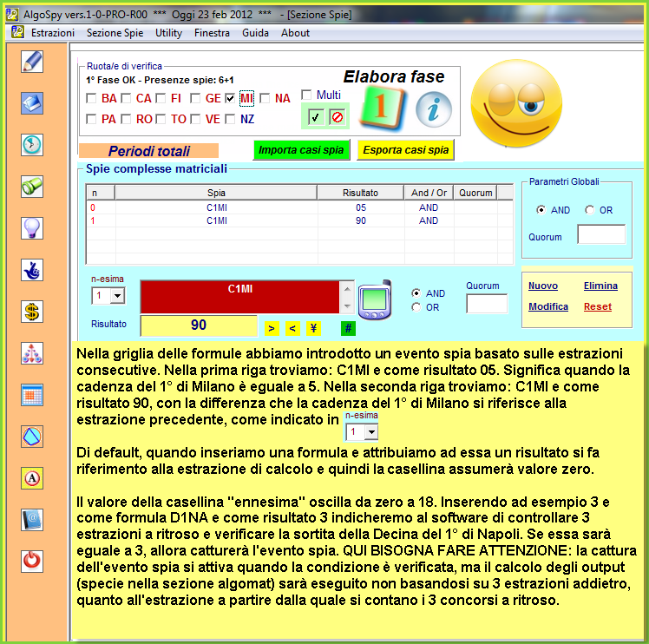649x644 pixels.
Task: Check the VE wheel checkbox
Action: tap(195, 119)
